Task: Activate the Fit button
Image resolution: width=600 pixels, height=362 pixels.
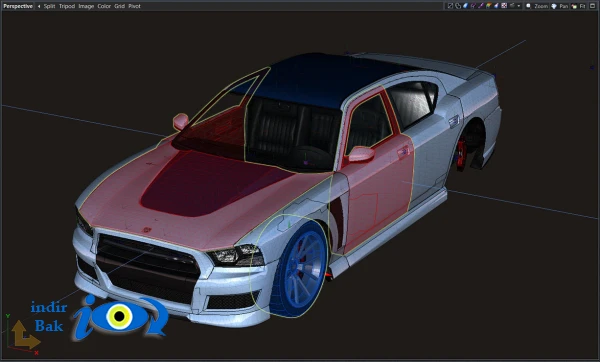Action: click(583, 6)
